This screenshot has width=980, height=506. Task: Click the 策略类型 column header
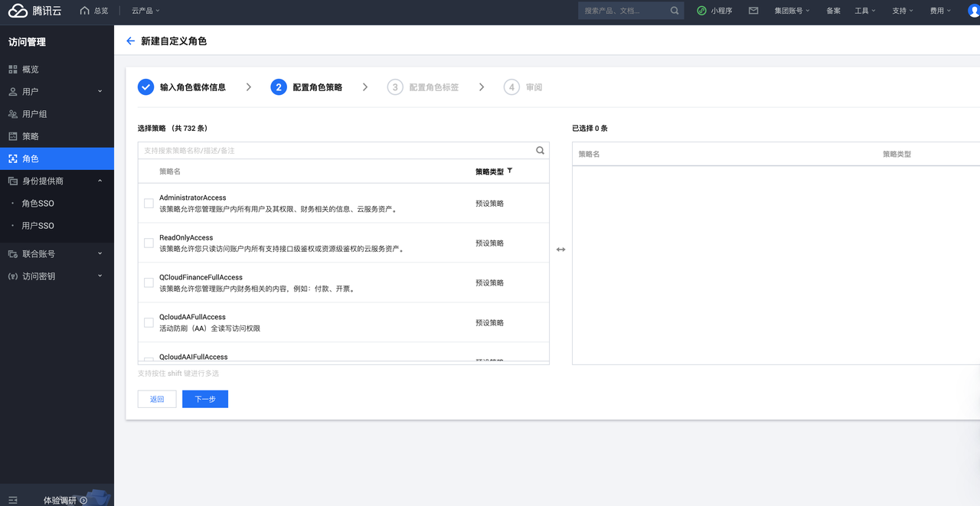coord(489,171)
